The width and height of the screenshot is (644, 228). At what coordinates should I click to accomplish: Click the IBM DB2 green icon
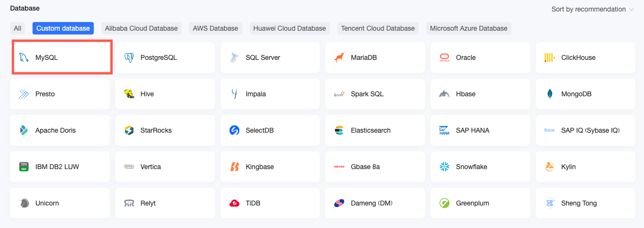click(x=23, y=167)
